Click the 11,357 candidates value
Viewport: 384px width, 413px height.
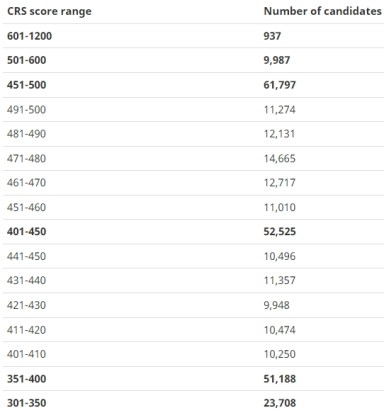pyautogui.click(x=279, y=280)
